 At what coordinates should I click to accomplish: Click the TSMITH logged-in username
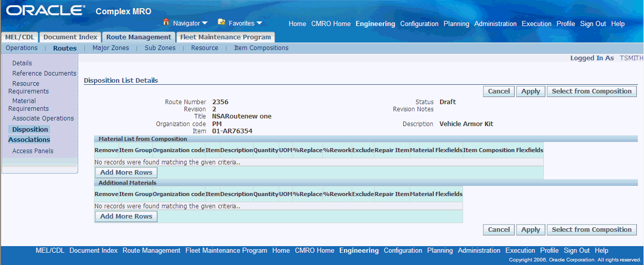click(632, 58)
